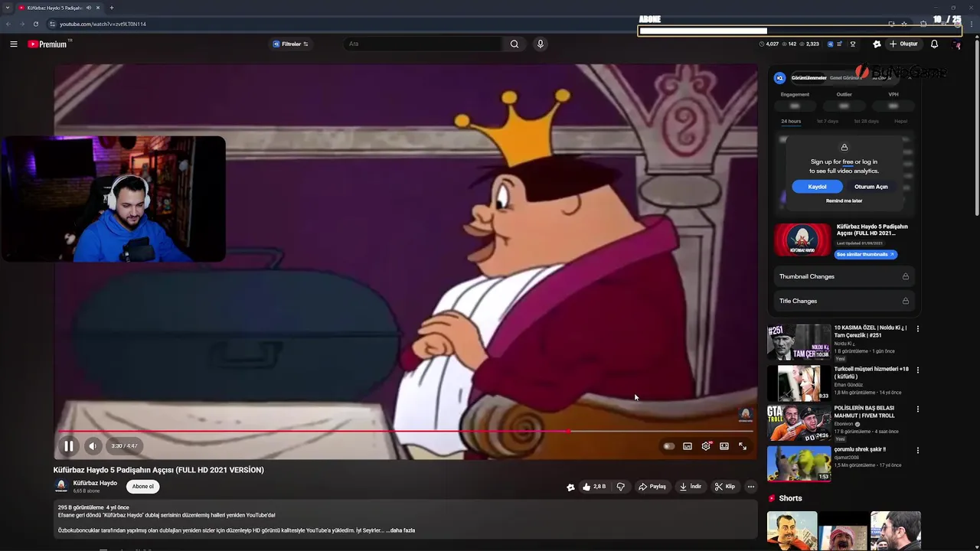Click the Paylaş share button
The height and width of the screenshot is (551, 980).
click(x=652, y=487)
